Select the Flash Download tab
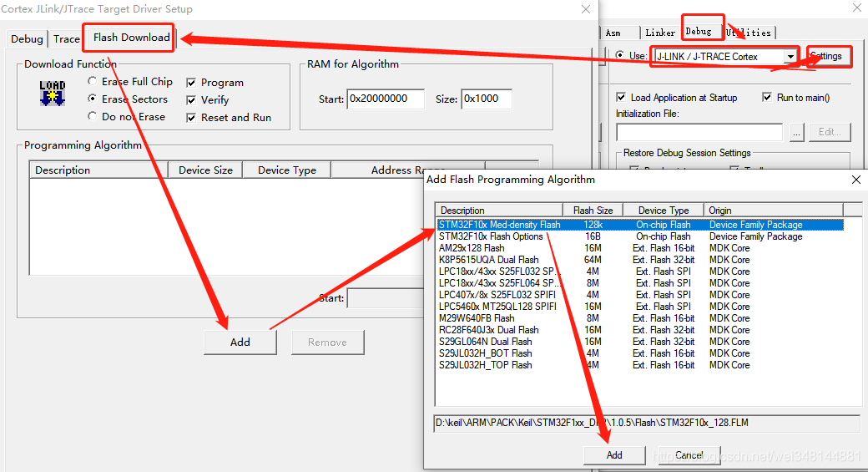The width and height of the screenshot is (868, 472). 131,37
